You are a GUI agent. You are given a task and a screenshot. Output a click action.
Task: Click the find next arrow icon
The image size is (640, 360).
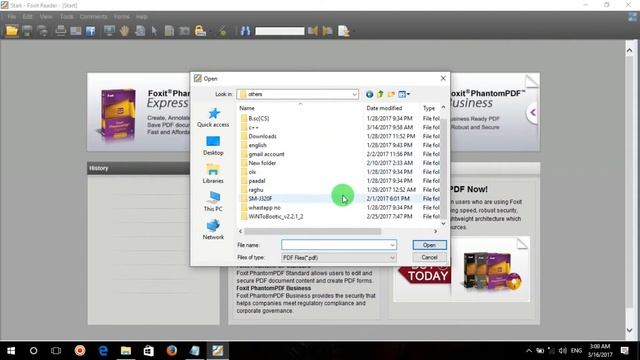(327, 31)
